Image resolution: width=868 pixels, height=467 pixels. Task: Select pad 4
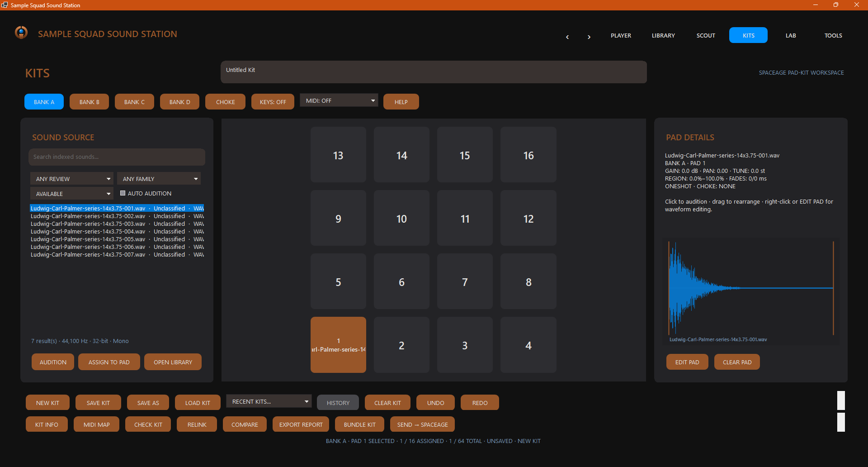(528, 345)
